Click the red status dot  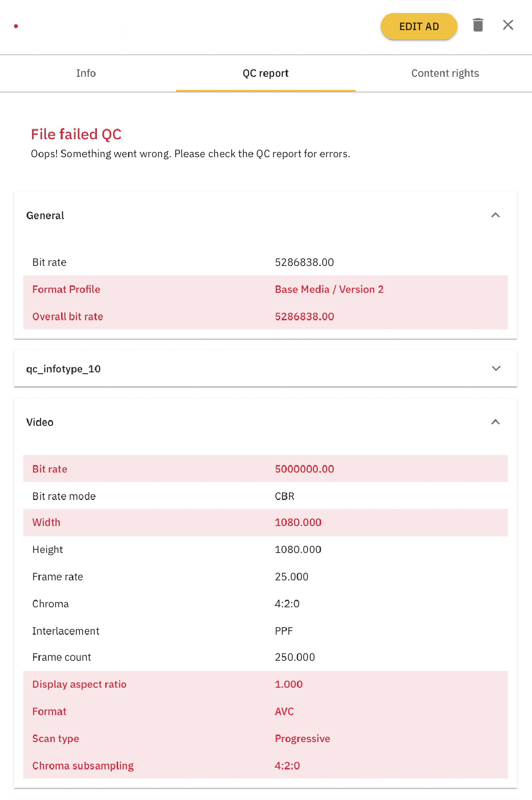(x=16, y=27)
